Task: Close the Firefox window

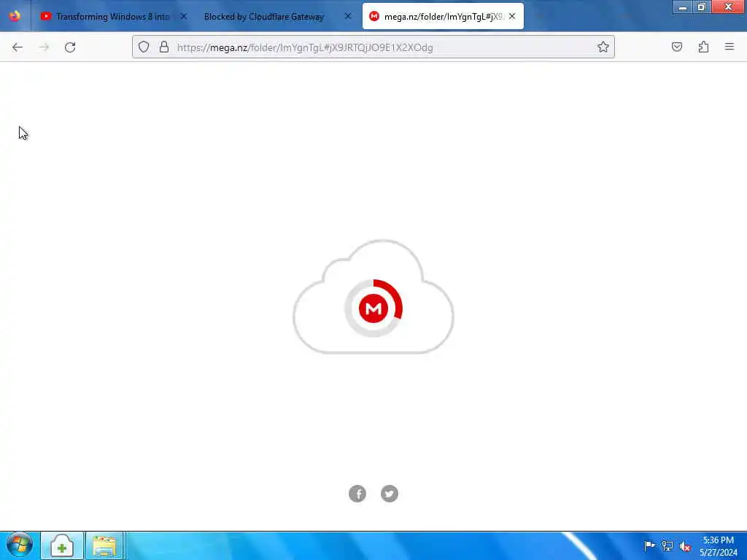Action: pyautogui.click(x=728, y=7)
